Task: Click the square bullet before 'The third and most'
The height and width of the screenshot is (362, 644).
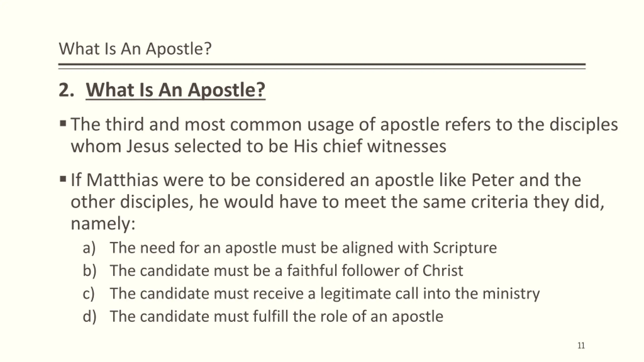Action: tap(63, 123)
